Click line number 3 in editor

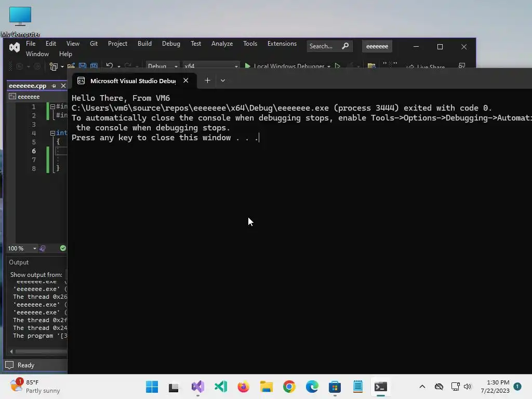pos(34,124)
